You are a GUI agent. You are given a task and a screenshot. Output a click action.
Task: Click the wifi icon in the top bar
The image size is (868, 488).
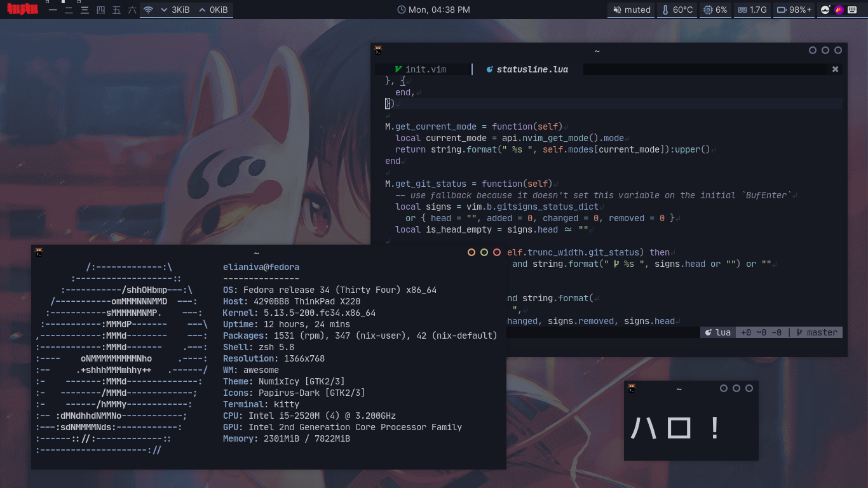(148, 10)
